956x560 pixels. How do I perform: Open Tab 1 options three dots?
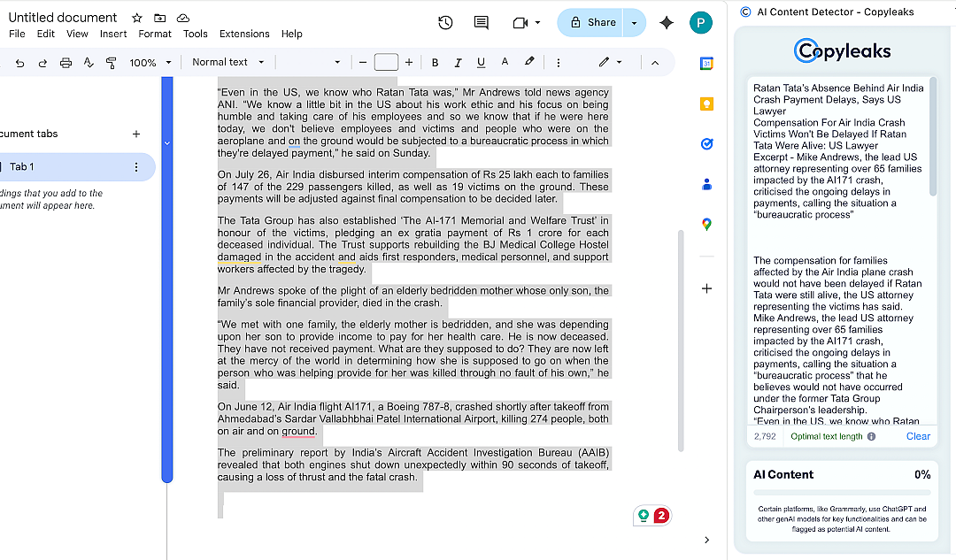(x=136, y=167)
